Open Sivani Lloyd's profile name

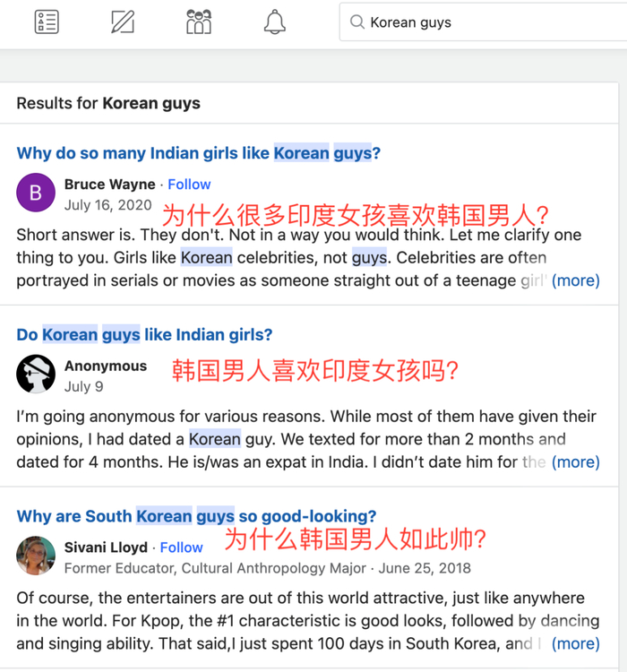[106, 547]
